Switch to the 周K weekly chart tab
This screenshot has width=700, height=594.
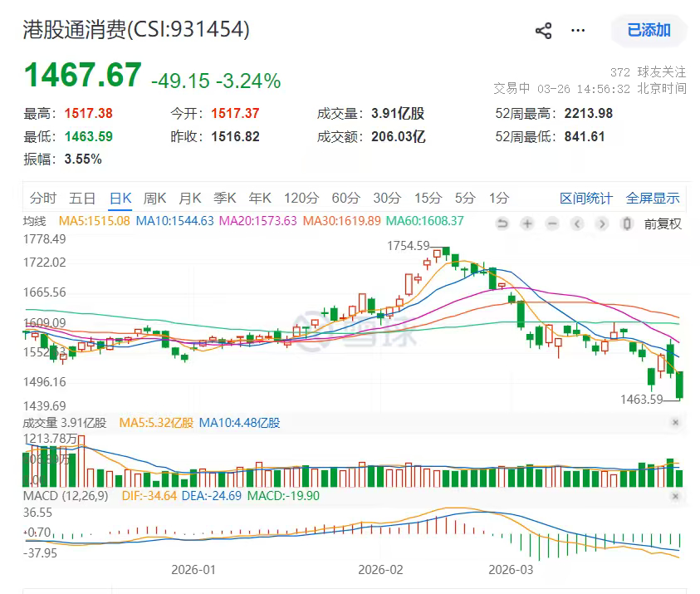(x=154, y=198)
